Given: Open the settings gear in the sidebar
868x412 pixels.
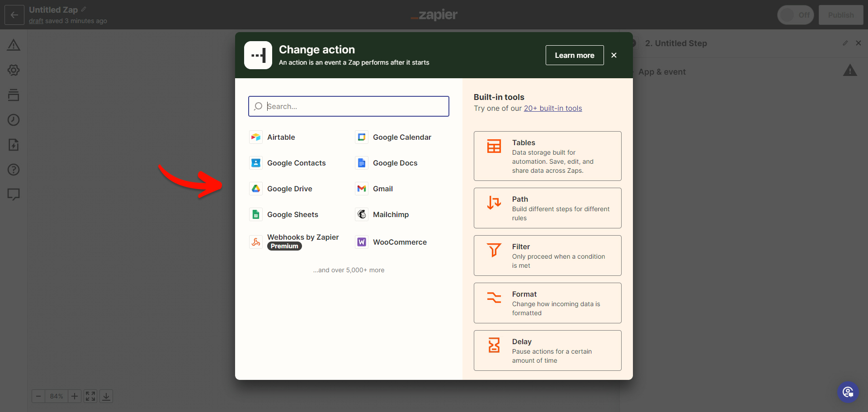Looking at the screenshot, I should tap(14, 70).
